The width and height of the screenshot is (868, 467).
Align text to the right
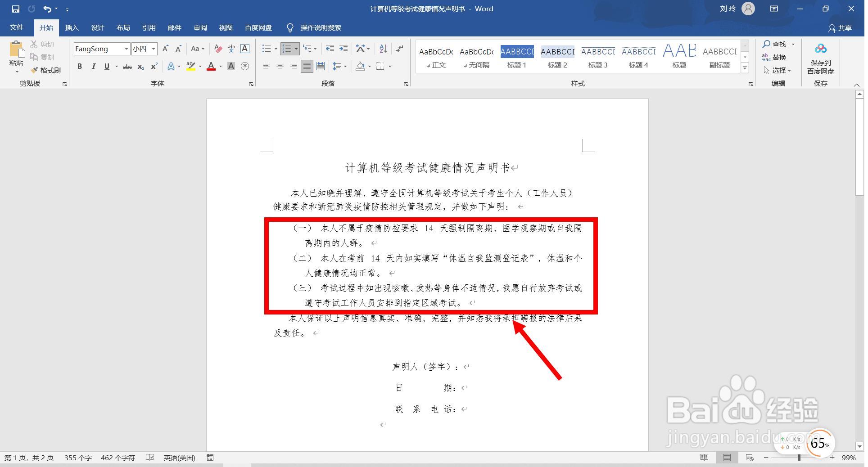click(x=294, y=67)
